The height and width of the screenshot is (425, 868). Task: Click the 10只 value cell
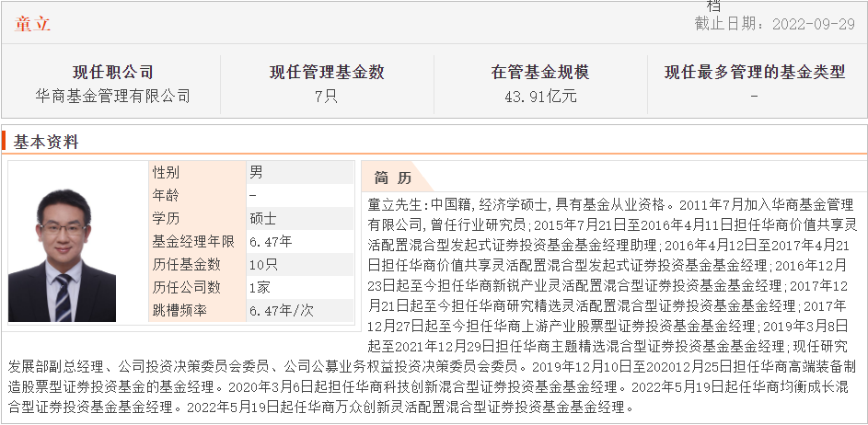[299, 265]
